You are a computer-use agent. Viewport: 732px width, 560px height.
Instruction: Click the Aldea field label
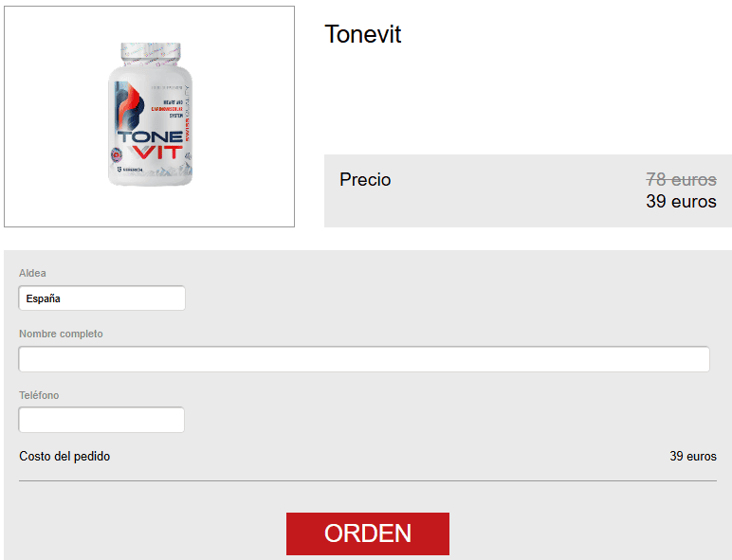(32, 273)
